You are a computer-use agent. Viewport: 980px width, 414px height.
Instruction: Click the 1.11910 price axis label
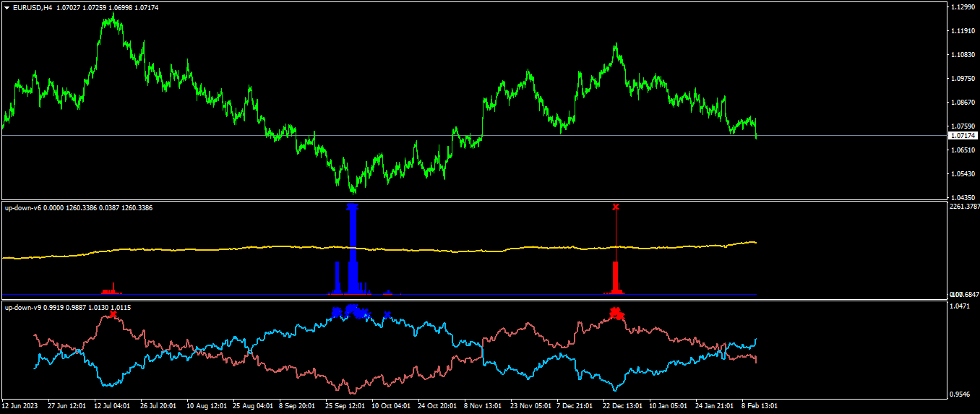(x=964, y=31)
